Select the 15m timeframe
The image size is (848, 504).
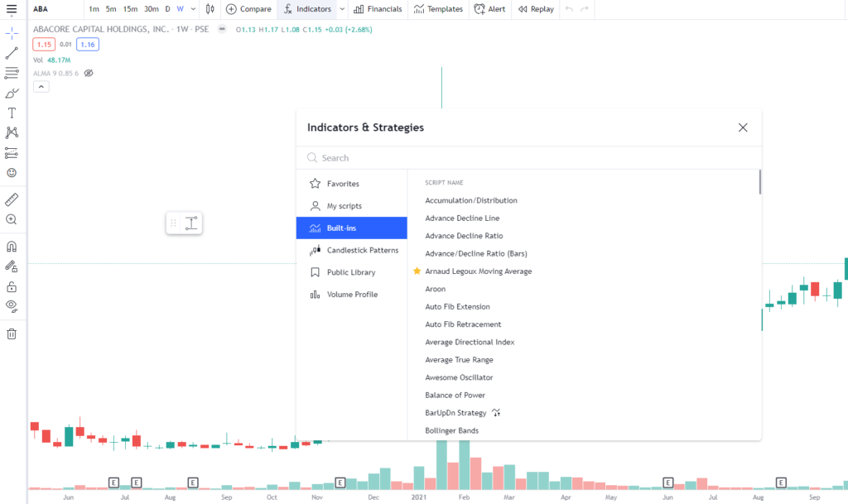[130, 9]
